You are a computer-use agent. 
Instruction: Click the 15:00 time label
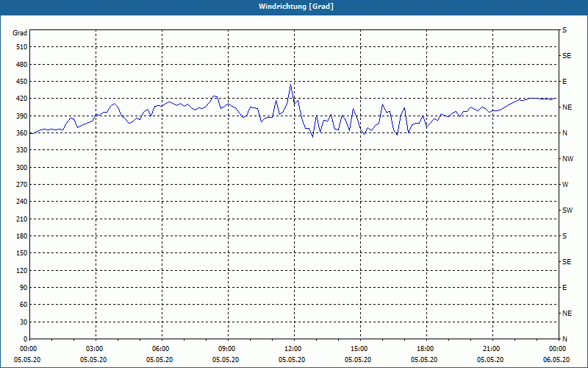pyautogui.click(x=360, y=349)
